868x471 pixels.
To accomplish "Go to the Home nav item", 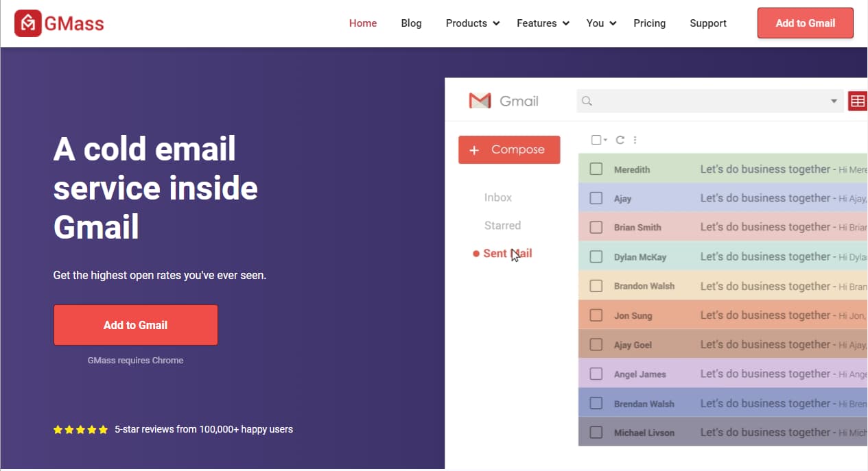I will coord(363,23).
